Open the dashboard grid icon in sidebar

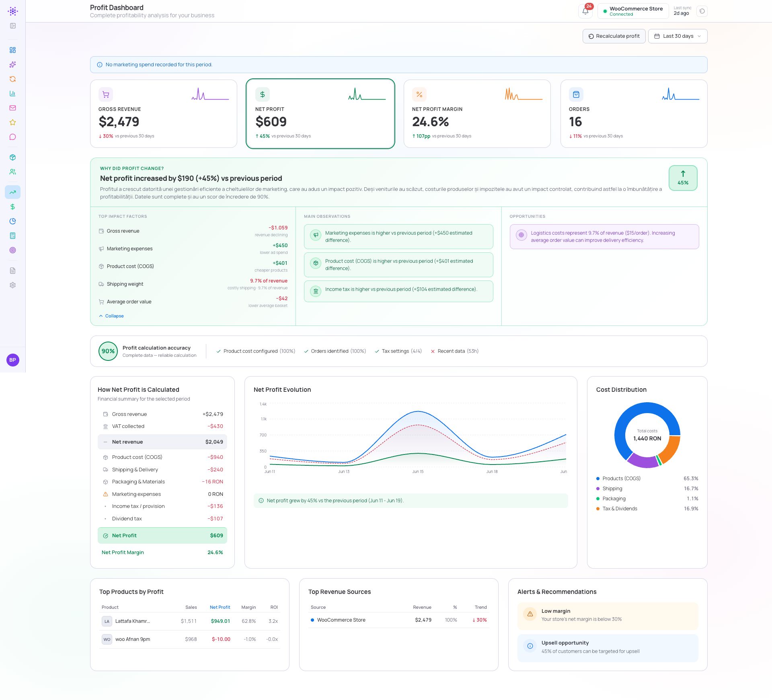click(x=13, y=50)
